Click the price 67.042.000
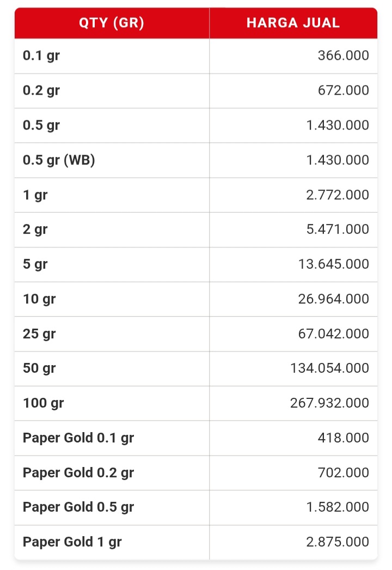 [x=334, y=333]
